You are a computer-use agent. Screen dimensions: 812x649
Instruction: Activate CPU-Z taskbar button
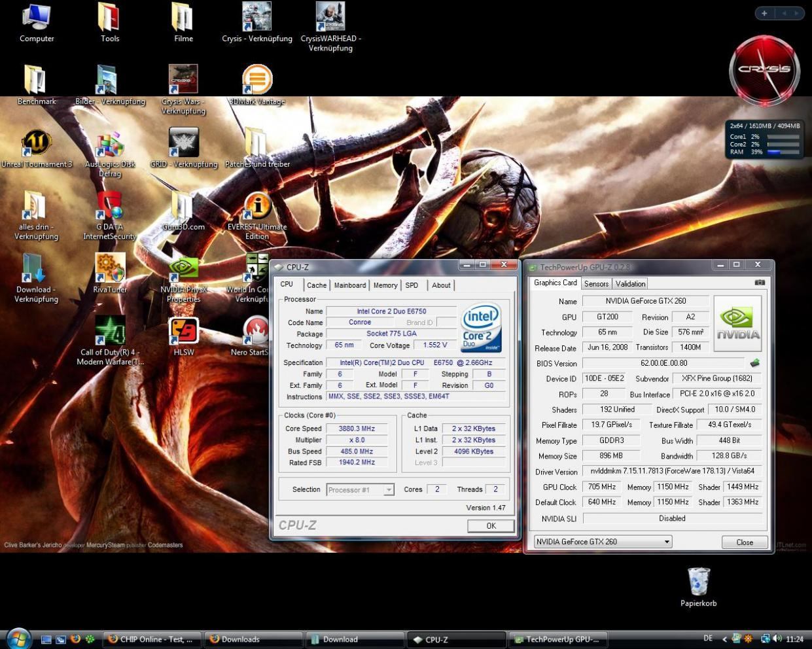(x=456, y=639)
